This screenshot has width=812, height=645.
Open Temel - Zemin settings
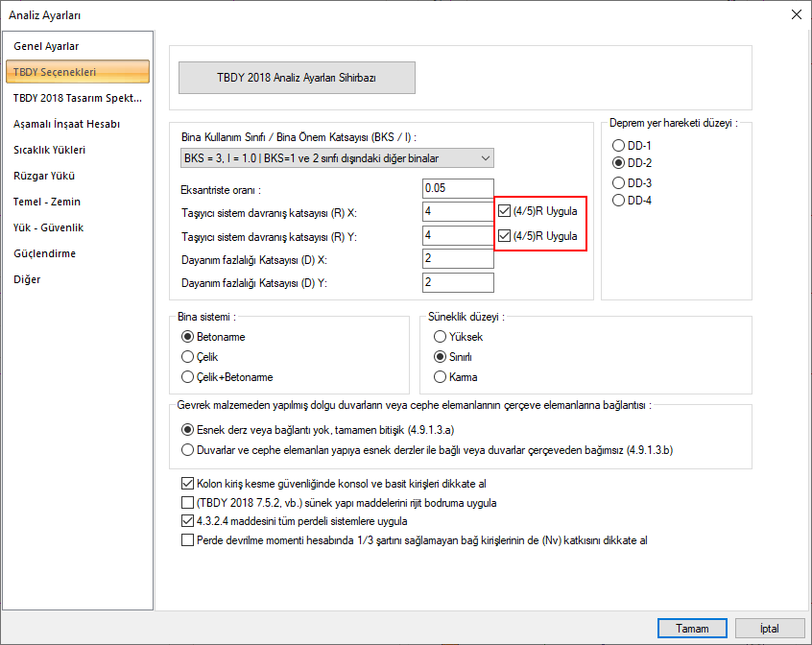click(x=47, y=202)
